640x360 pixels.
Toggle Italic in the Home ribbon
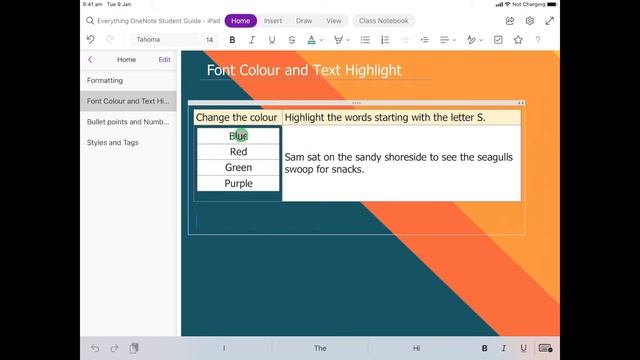pos(252,40)
